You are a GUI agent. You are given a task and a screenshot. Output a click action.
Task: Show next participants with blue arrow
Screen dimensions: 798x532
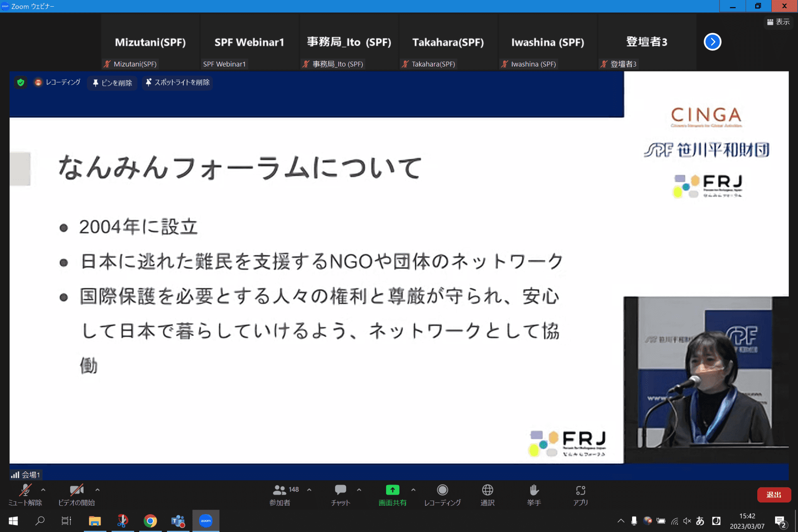(712, 42)
